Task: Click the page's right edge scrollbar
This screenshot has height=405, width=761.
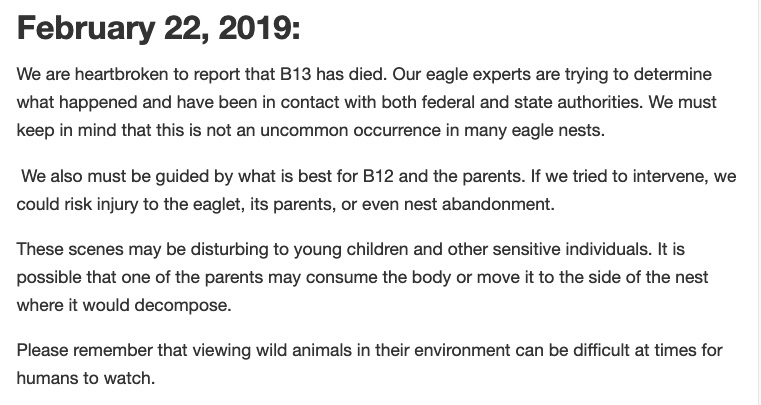Action: pos(759,202)
